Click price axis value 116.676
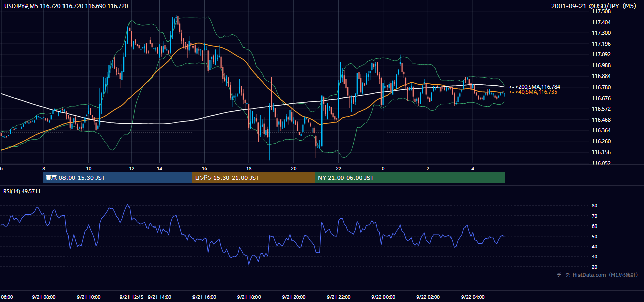The height and width of the screenshot is (302, 644). (602, 98)
